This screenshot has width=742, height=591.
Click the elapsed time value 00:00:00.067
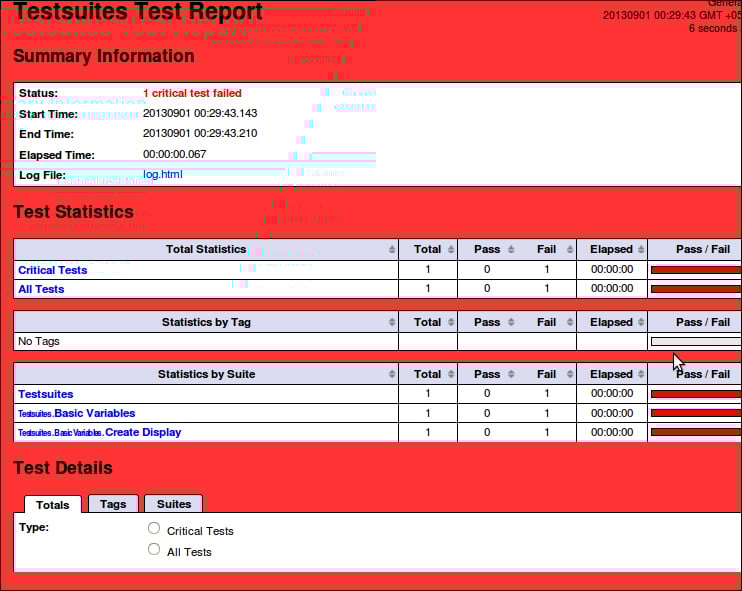(x=175, y=154)
